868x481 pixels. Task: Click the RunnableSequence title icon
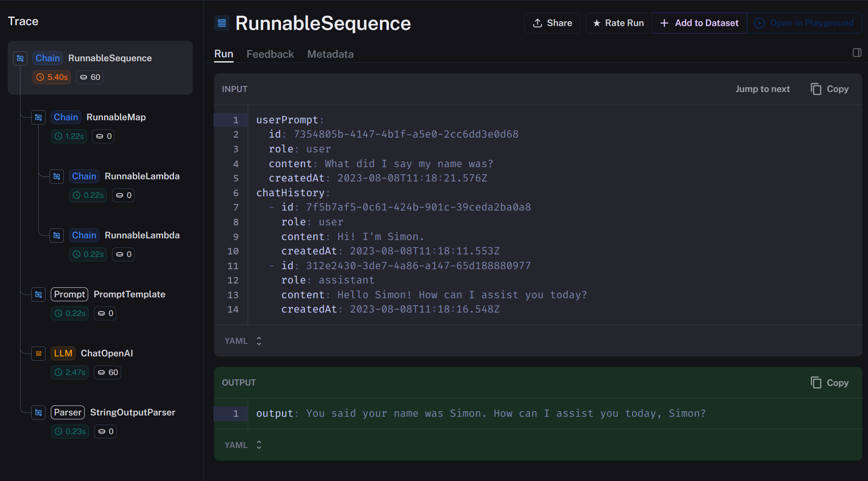click(222, 23)
